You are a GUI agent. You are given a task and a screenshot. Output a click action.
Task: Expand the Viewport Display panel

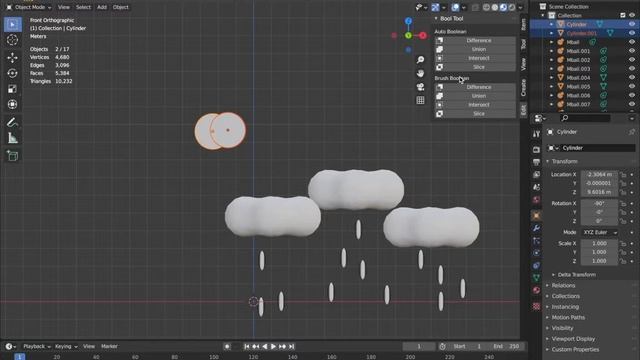coord(548,339)
